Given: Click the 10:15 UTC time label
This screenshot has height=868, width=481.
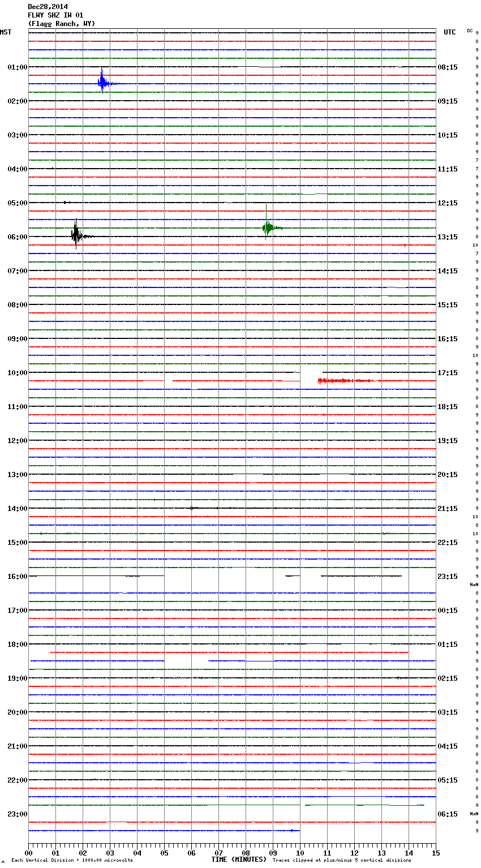Looking at the screenshot, I should click(x=448, y=135).
